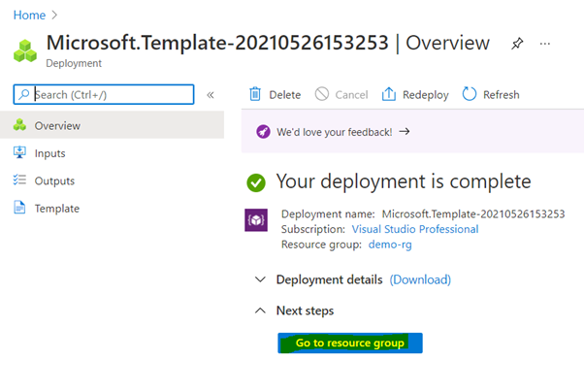Click the arrow next to feedback message
Image resolution: width=584 pixels, height=392 pixels.
pyautogui.click(x=405, y=132)
